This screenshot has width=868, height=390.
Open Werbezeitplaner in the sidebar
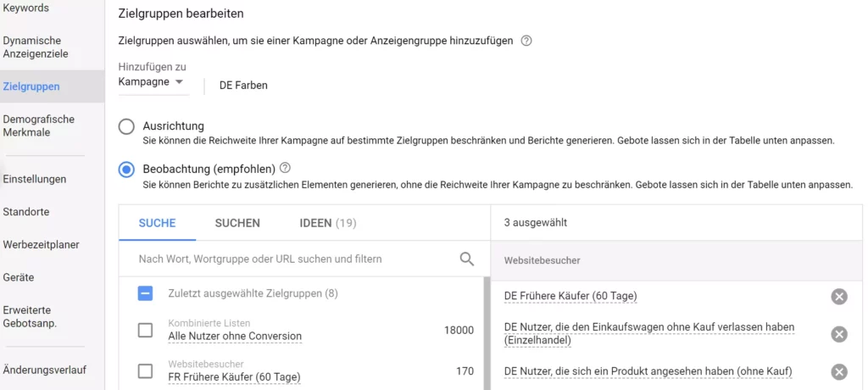tap(41, 244)
